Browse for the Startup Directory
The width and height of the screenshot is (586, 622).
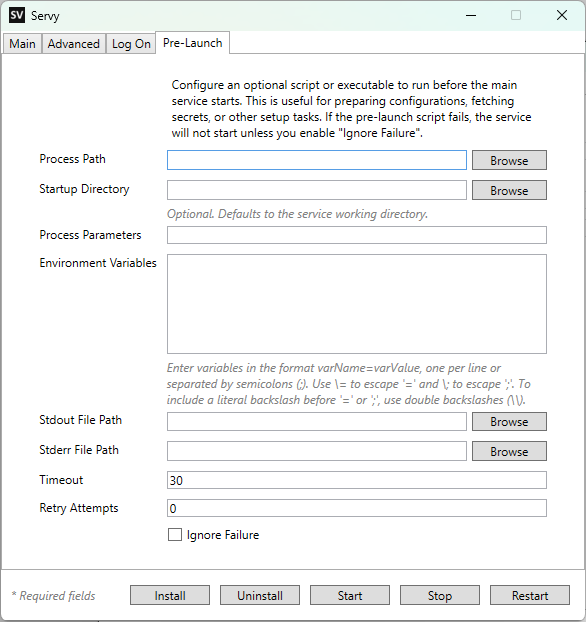[x=509, y=190]
